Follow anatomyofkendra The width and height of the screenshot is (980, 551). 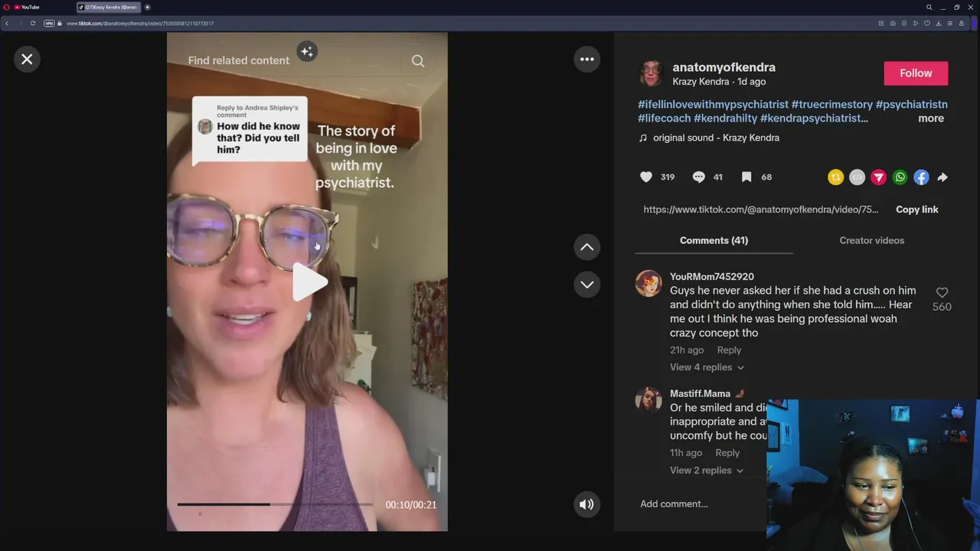click(x=916, y=73)
